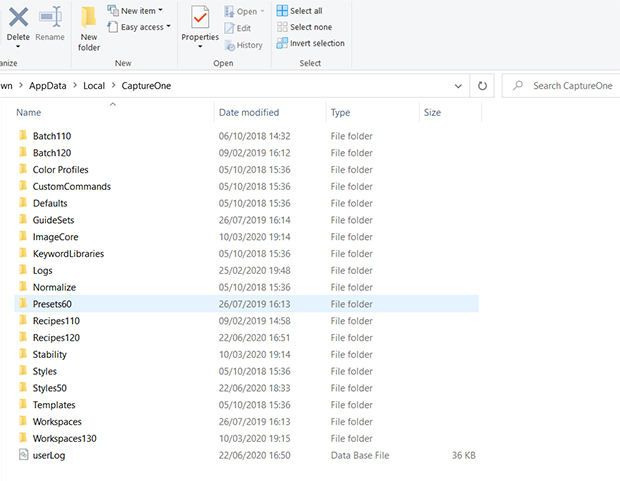This screenshot has width=620, height=481.
Task: Click the search magnifier icon
Action: click(x=518, y=85)
